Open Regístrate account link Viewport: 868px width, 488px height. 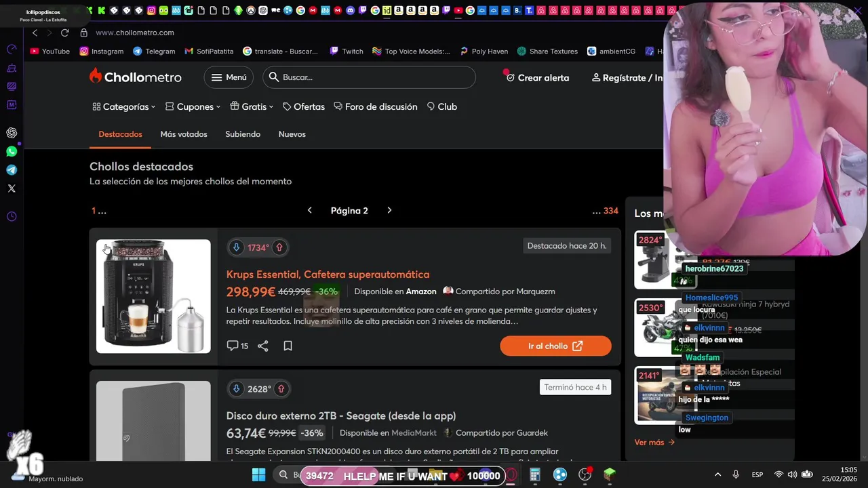click(627, 78)
